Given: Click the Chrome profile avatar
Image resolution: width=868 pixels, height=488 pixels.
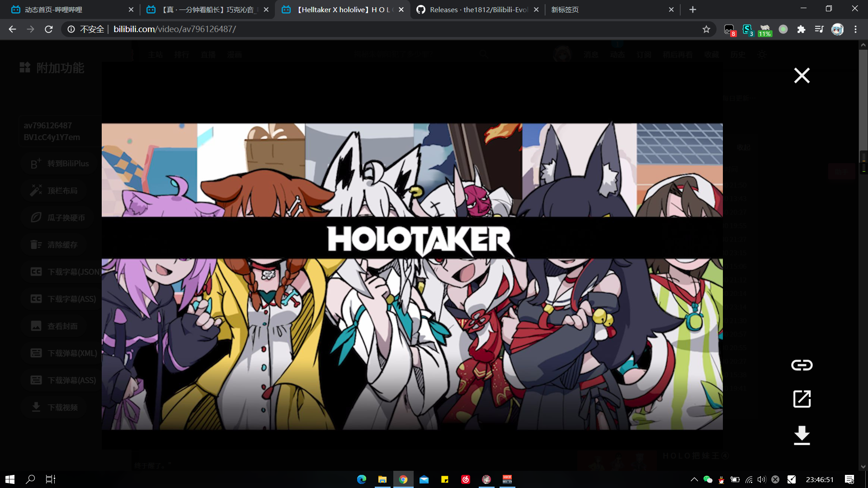Looking at the screenshot, I should pos(837,29).
